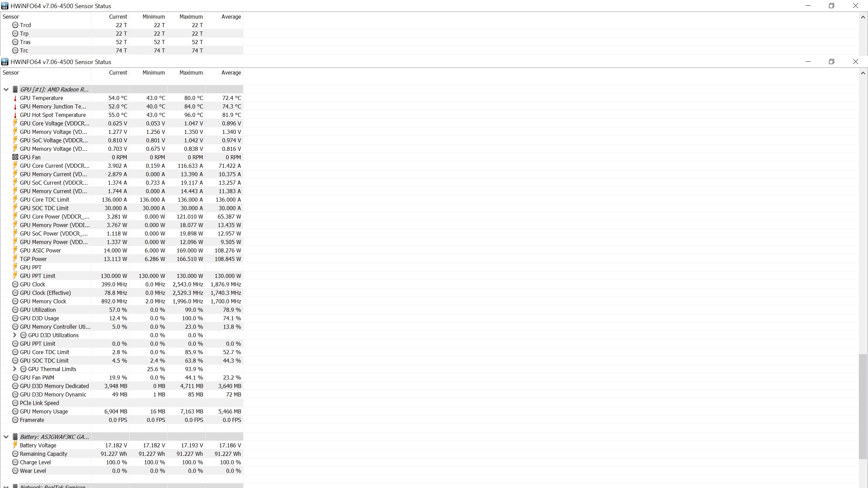Click the Maximum column header in lower window
868x488 pixels.
(x=191, y=73)
